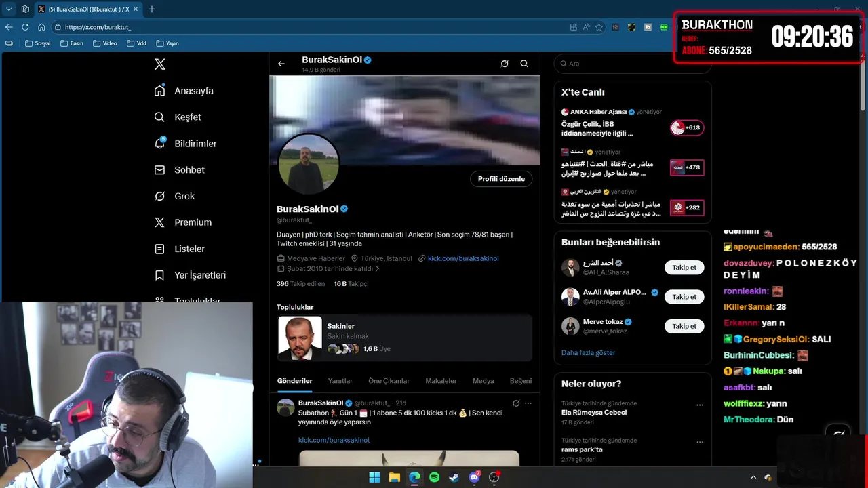Open the +282 live broadcast

click(x=686, y=207)
